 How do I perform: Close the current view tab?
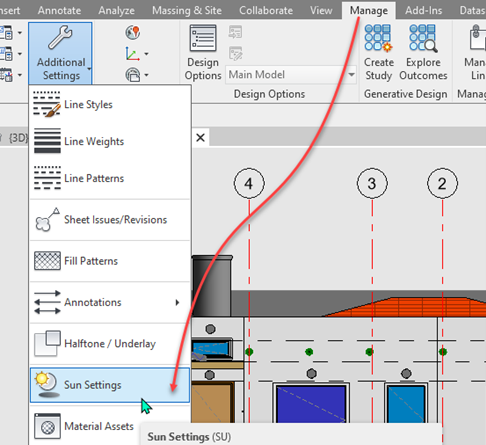200,137
